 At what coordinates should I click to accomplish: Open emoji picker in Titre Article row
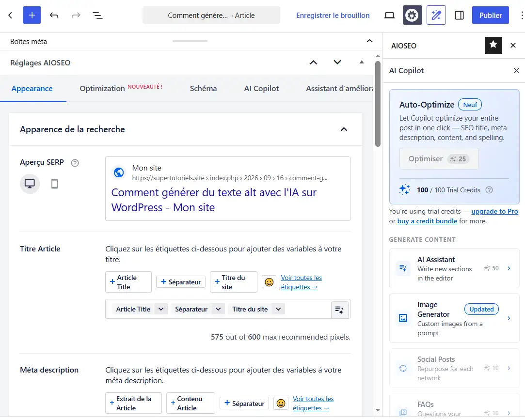pyautogui.click(x=269, y=282)
